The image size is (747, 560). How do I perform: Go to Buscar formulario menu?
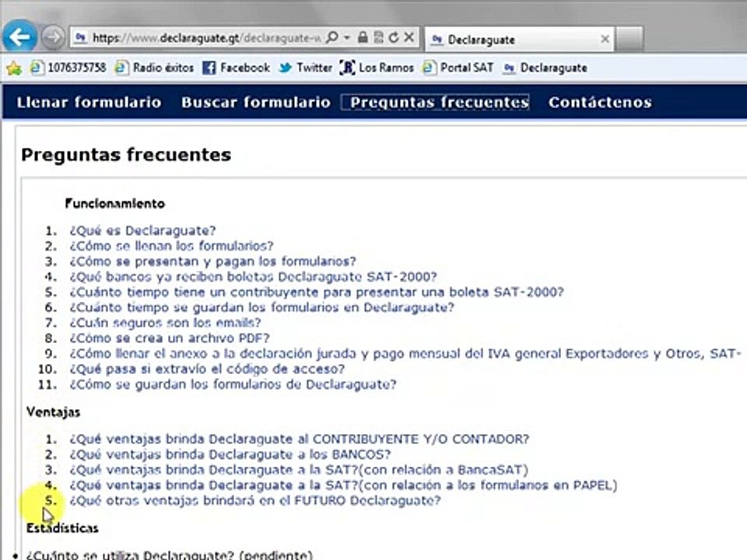(x=256, y=102)
